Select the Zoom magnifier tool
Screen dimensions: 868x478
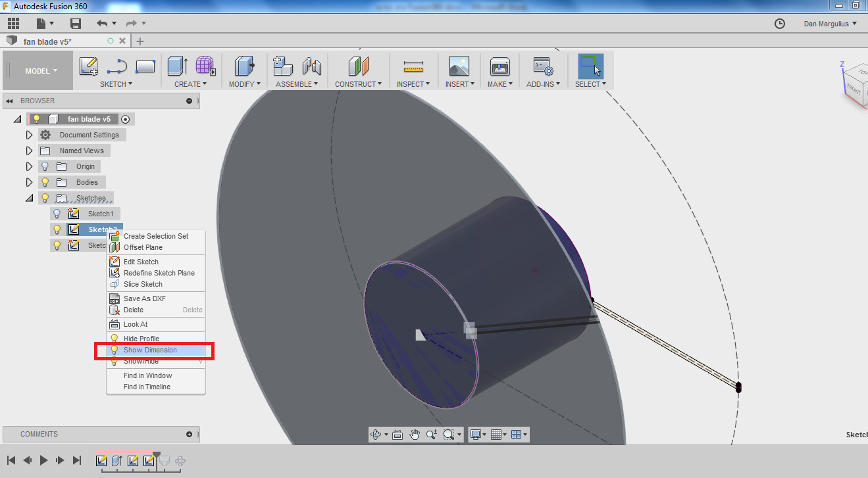(x=432, y=435)
